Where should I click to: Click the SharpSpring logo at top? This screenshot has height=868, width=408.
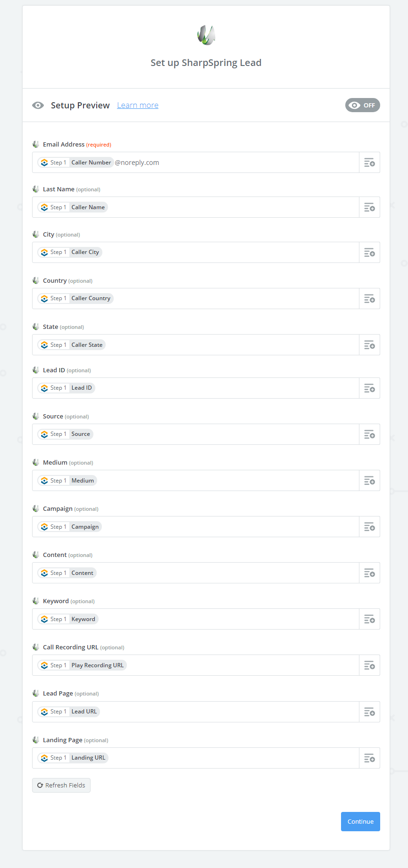coord(206,35)
